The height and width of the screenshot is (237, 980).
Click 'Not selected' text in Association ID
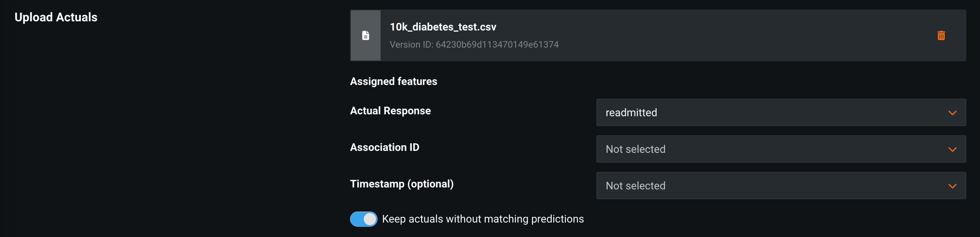[x=635, y=149]
